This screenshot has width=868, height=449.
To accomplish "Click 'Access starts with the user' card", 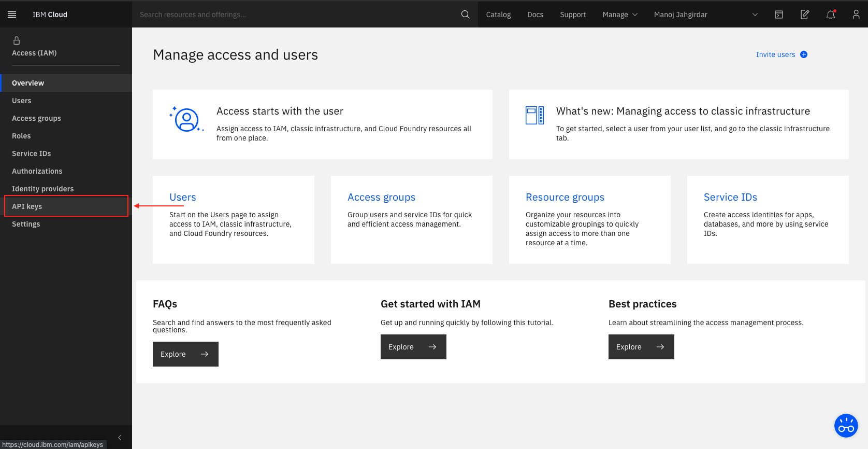I will pyautogui.click(x=323, y=124).
